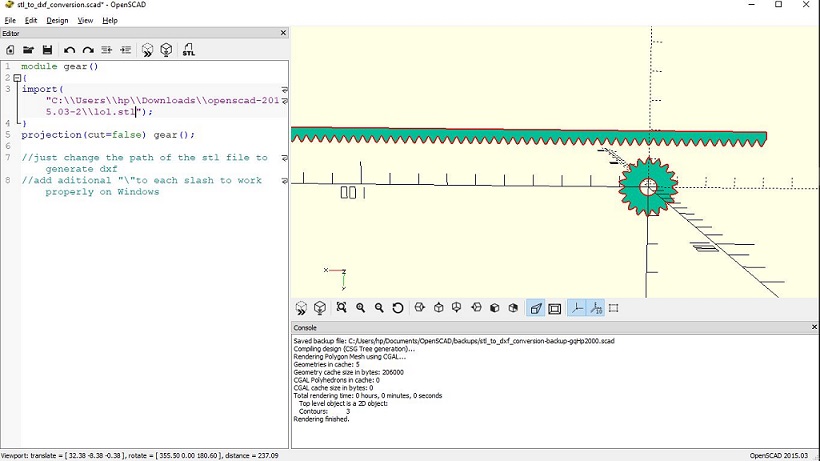
Task: Reset the viewport with Reset View
Action: pyautogui.click(x=398, y=308)
